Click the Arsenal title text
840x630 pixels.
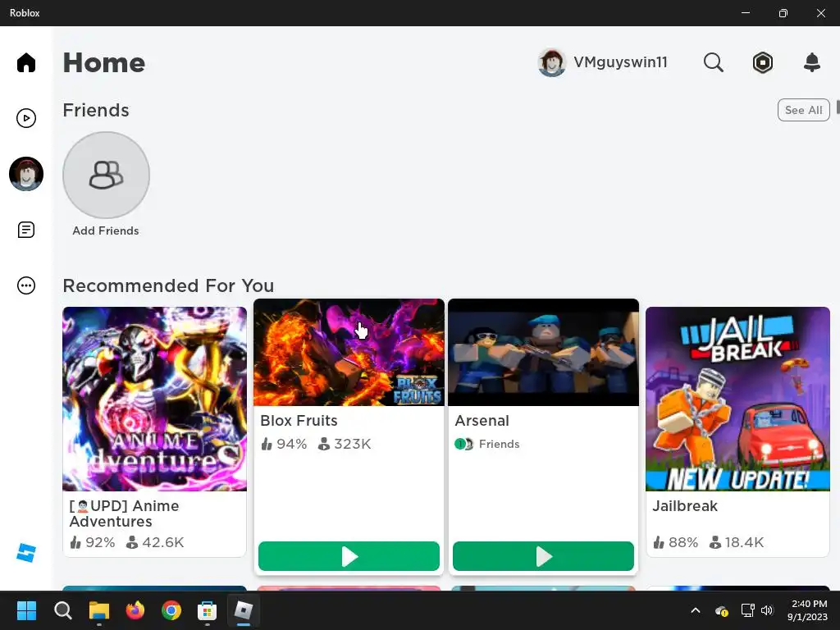click(482, 421)
